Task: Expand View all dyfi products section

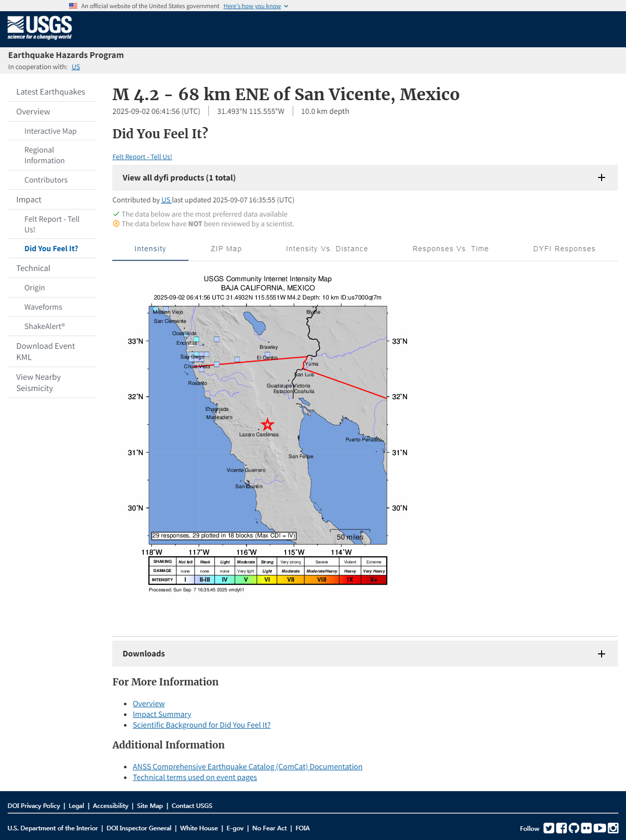Action: click(x=365, y=177)
